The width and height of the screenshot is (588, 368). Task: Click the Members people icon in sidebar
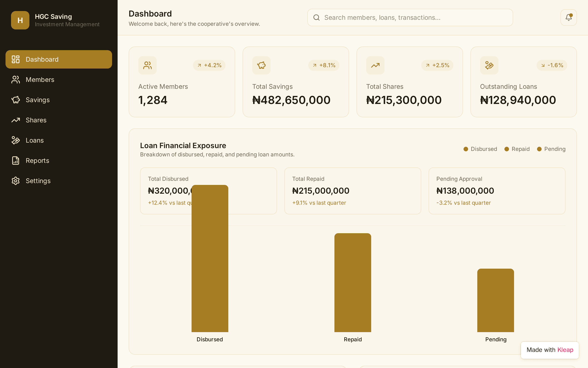pyautogui.click(x=16, y=80)
